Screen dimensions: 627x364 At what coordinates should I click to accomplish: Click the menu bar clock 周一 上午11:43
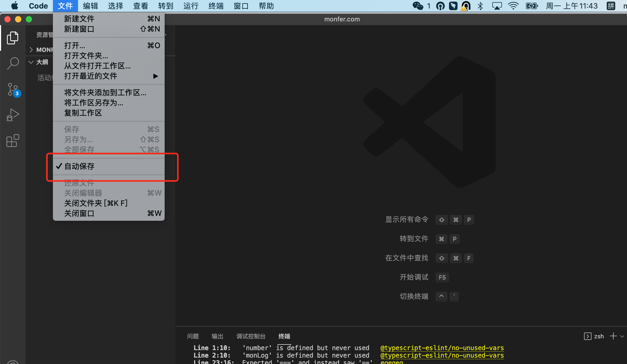click(x=572, y=6)
